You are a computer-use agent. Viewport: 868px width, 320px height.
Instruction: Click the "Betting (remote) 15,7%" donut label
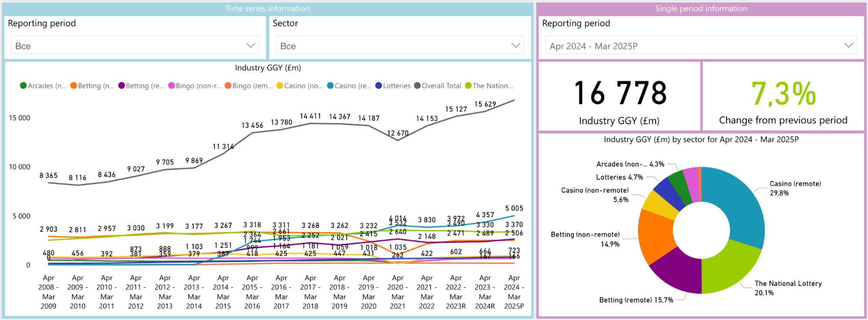point(636,300)
